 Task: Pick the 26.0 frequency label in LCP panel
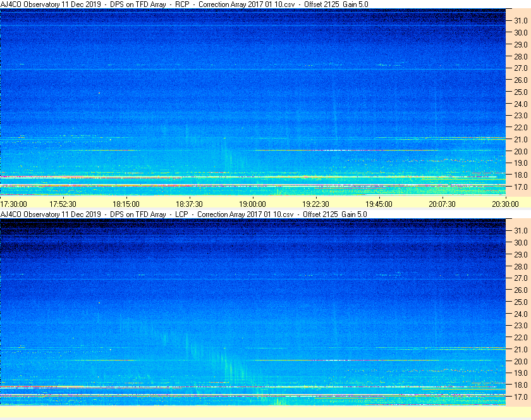(x=521, y=290)
